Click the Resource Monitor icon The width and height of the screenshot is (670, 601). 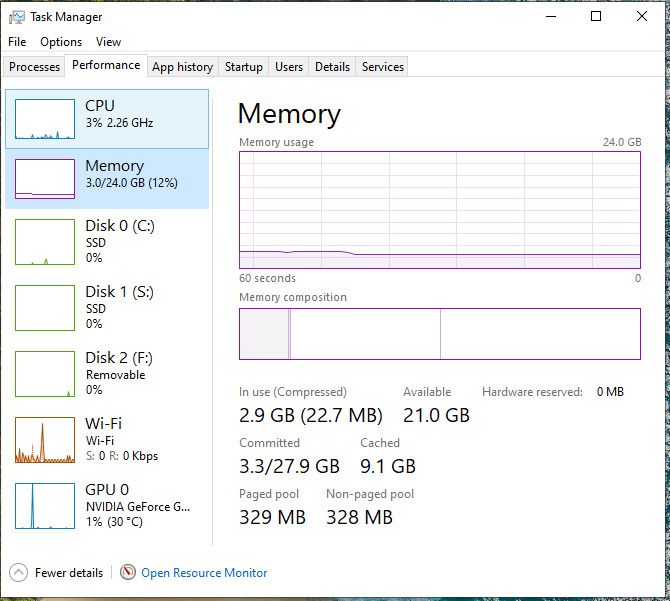(127, 572)
